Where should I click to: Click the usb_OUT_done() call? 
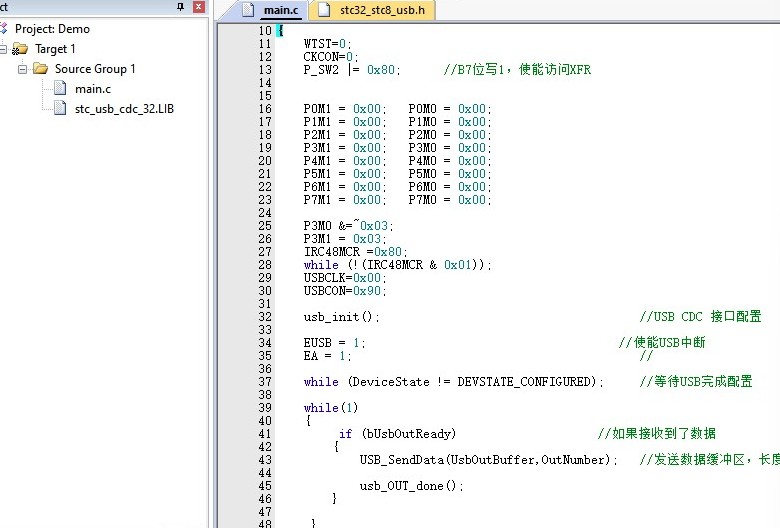click(x=411, y=485)
